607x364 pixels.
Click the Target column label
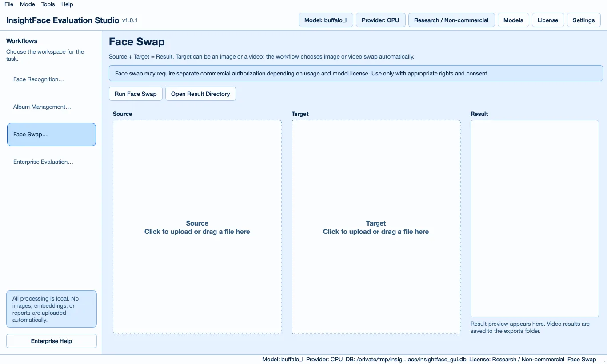(300, 114)
